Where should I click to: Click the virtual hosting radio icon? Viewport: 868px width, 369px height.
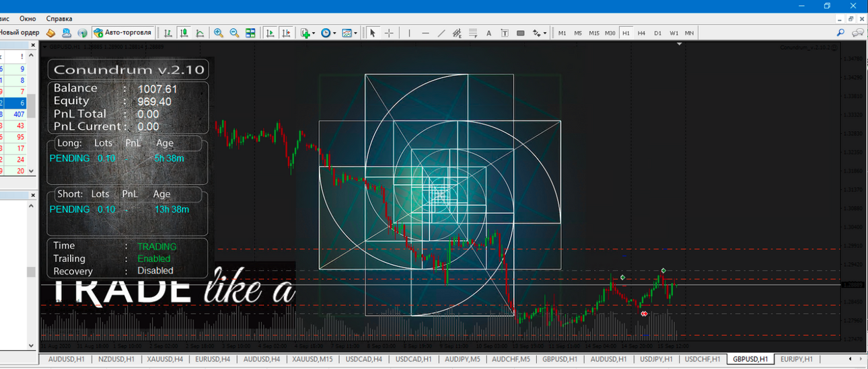(x=82, y=32)
